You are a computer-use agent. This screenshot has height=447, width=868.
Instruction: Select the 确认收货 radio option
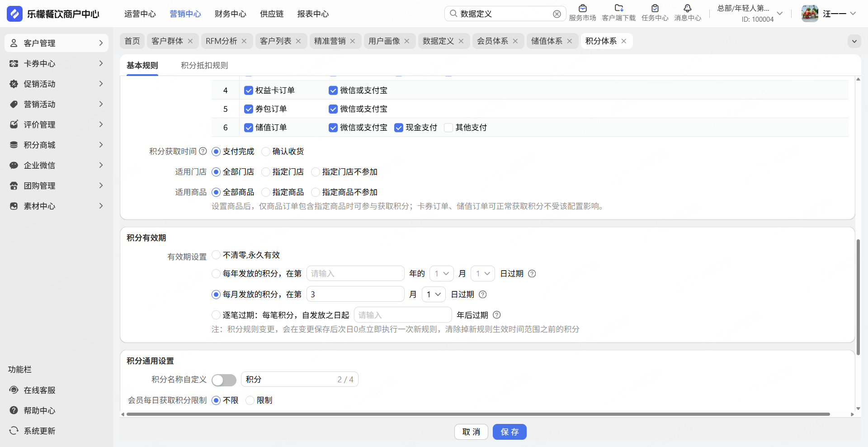(266, 152)
